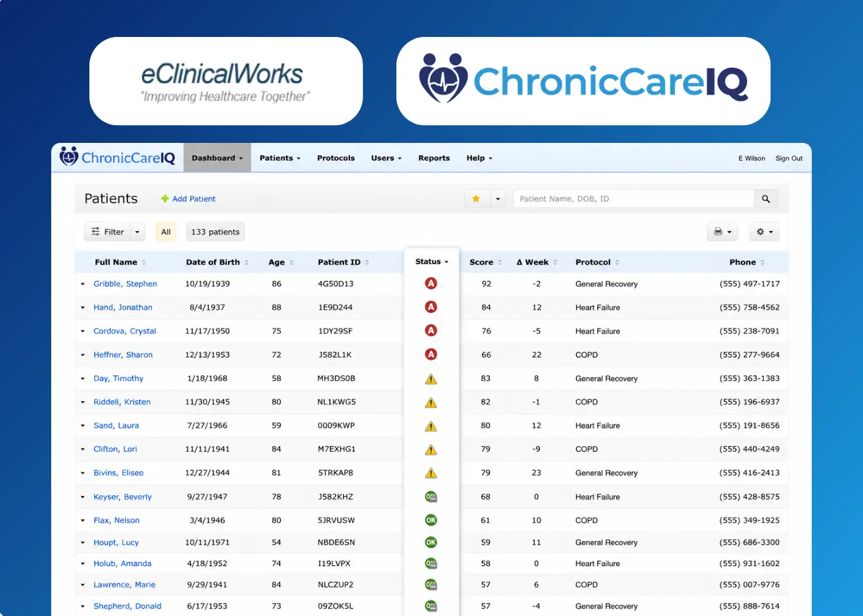Click OK status icon for Houpt, Lucy
The width and height of the screenshot is (863, 616).
point(431,542)
